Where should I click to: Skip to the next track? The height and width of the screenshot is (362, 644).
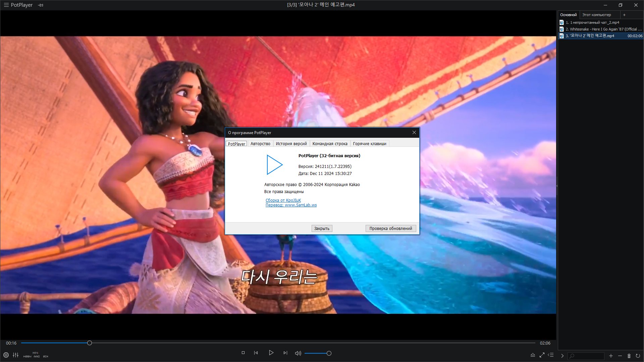(285, 353)
